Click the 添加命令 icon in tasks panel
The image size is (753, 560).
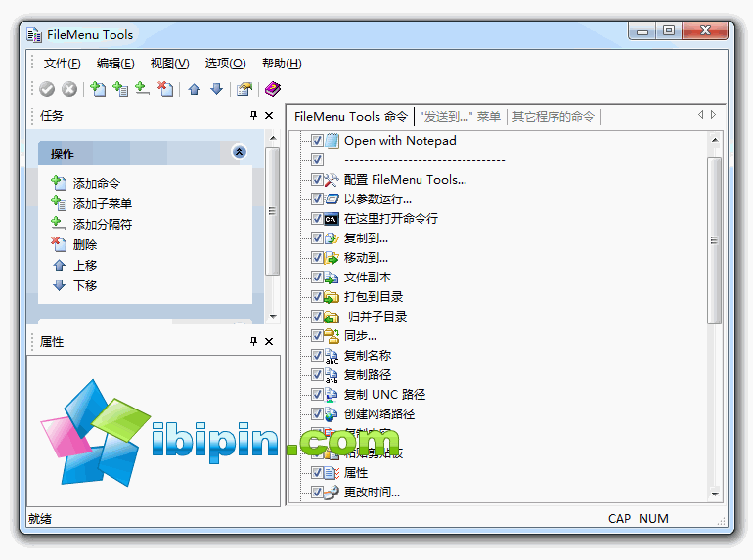(59, 183)
